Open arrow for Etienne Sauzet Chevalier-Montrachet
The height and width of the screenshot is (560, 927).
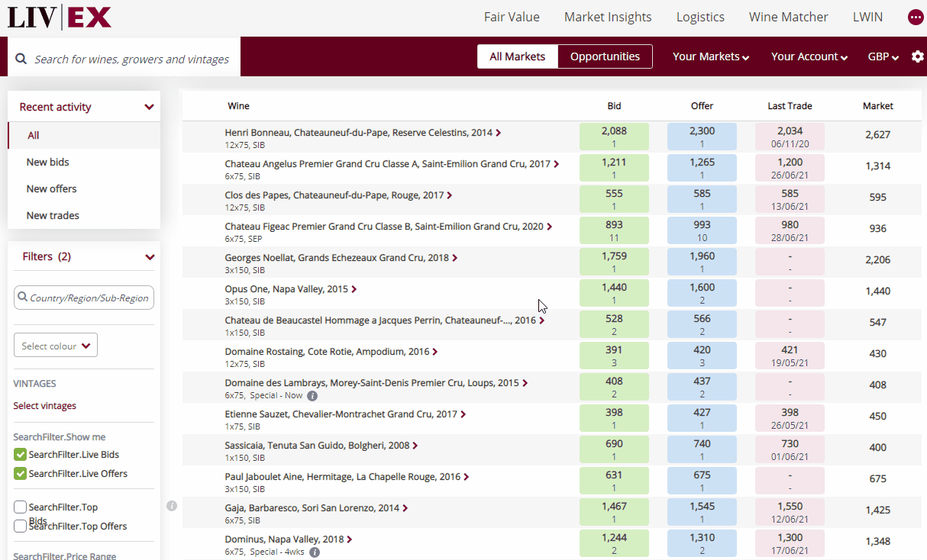[x=463, y=414]
